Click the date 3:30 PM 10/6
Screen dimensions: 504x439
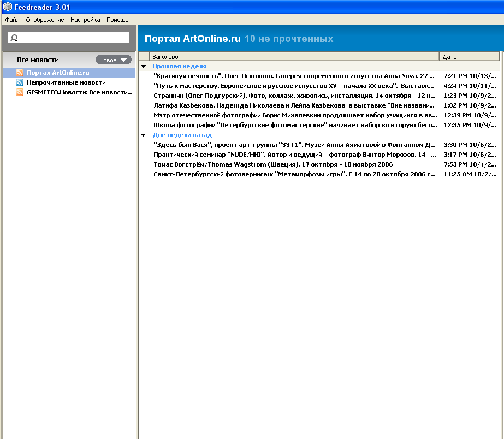point(470,145)
